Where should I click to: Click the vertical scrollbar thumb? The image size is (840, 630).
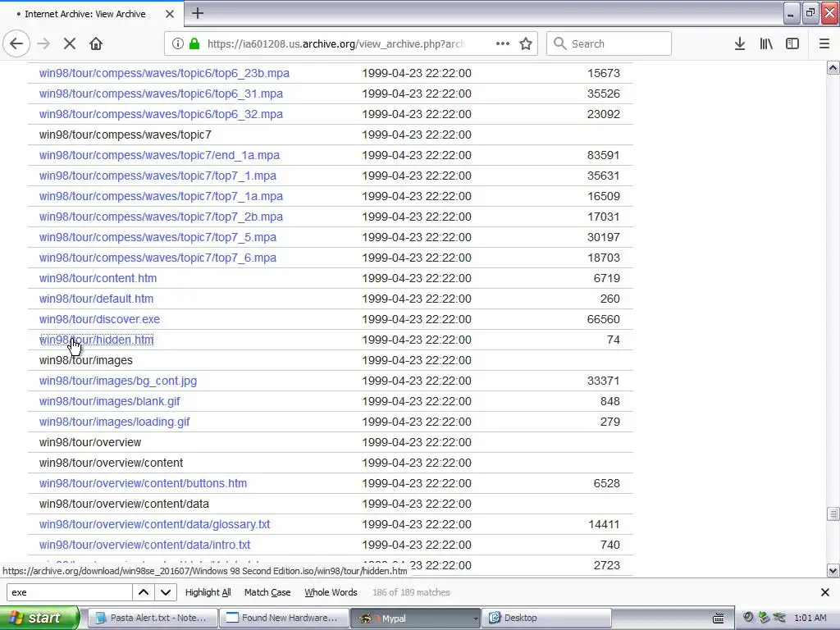[x=833, y=514]
